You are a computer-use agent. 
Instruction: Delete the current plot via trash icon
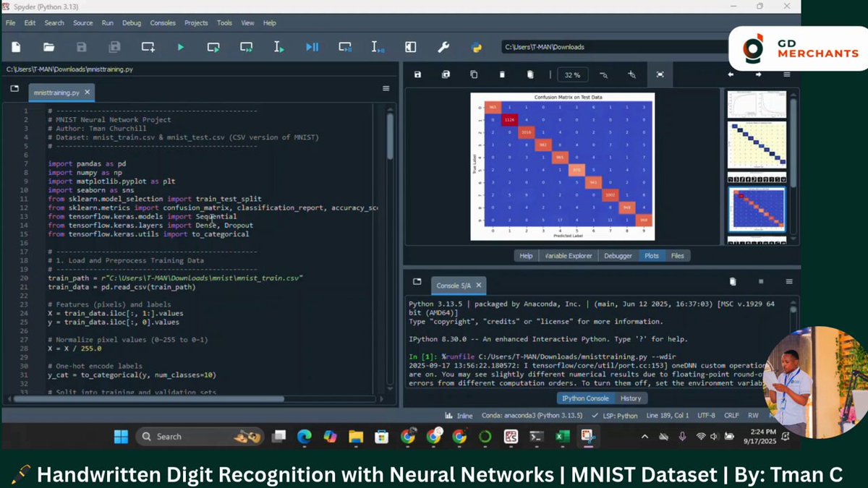[502, 74]
